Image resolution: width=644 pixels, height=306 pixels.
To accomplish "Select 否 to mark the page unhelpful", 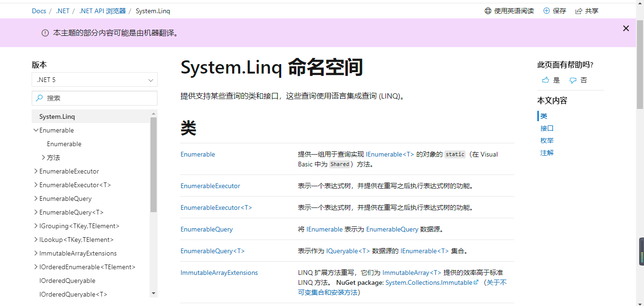I will click(x=584, y=80).
